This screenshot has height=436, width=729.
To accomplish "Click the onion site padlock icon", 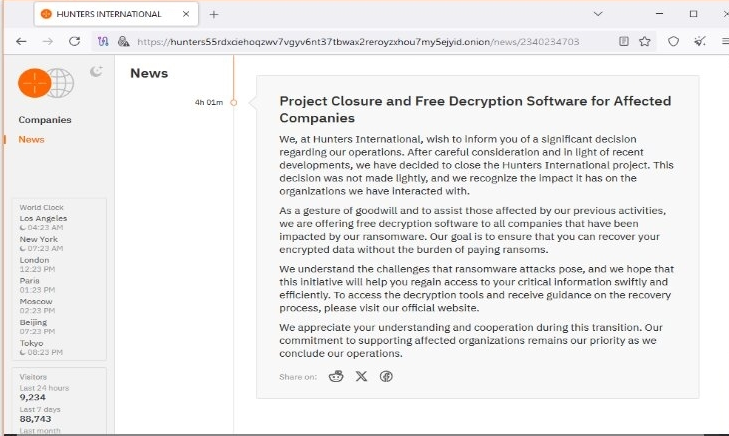I will click(x=123, y=41).
